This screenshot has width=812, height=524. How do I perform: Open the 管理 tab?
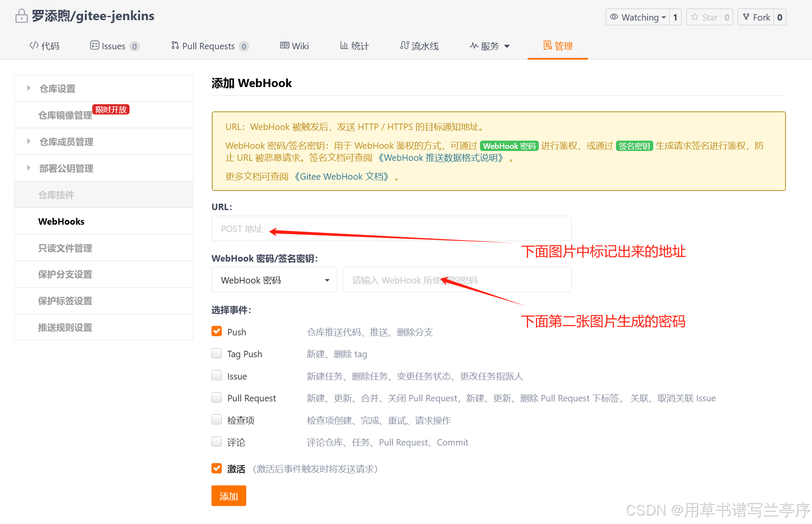click(x=558, y=46)
